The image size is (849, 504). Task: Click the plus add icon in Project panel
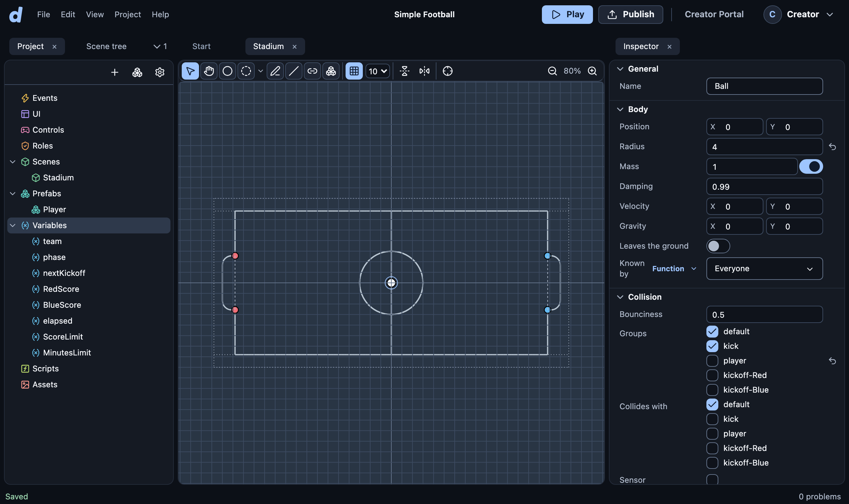tap(115, 72)
